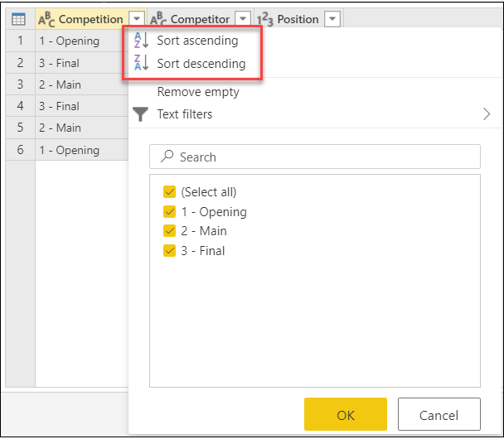This screenshot has width=504, height=439.
Task: Click the ABC type icon on Competition column
Action: point(47,18)
